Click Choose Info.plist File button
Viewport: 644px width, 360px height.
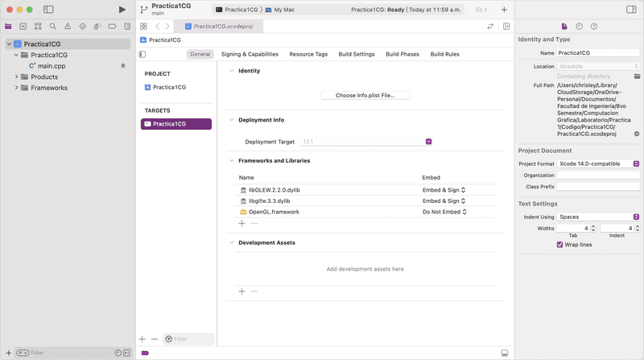(365, 95)
